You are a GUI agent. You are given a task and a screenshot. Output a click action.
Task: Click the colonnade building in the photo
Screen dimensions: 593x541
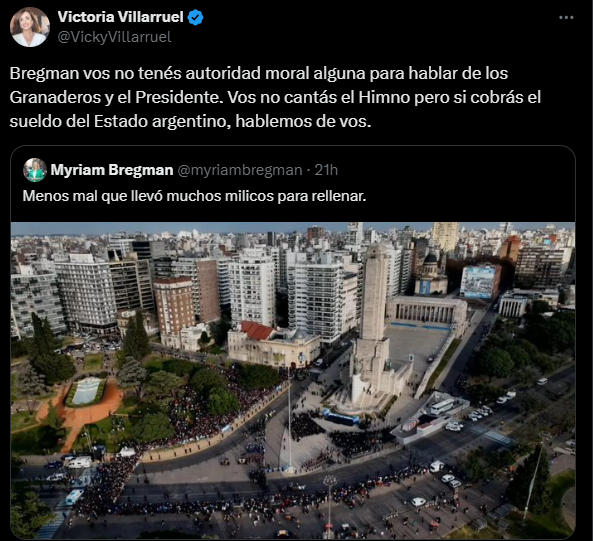[x=427, y=312]
